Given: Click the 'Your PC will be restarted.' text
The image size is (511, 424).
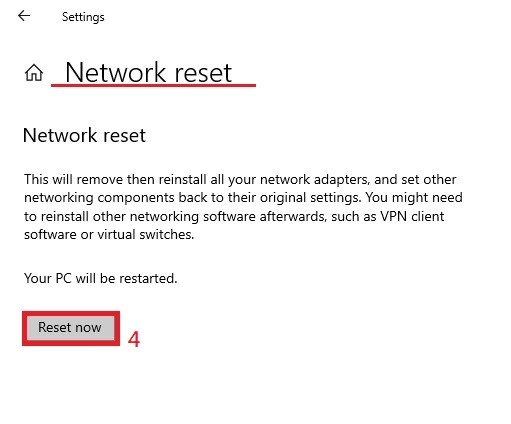Looking at the screenshot, I should point(100,278).
